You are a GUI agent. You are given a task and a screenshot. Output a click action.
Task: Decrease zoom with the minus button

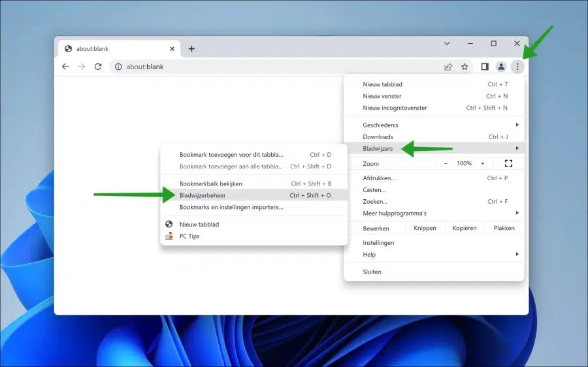446,163
